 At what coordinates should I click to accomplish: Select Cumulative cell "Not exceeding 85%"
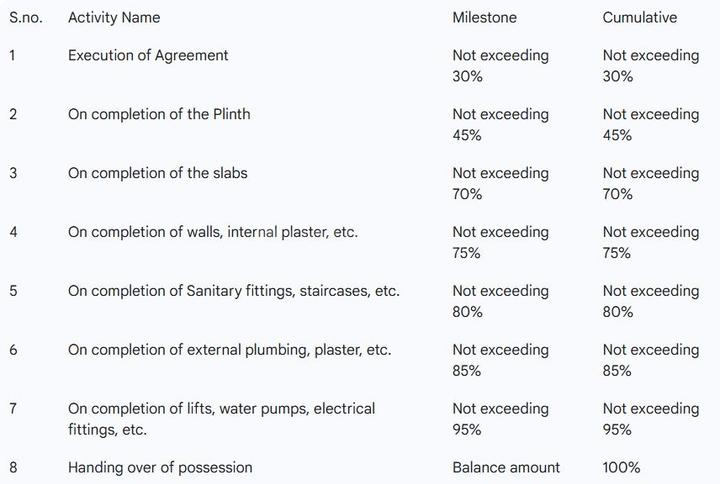point(651,361)
